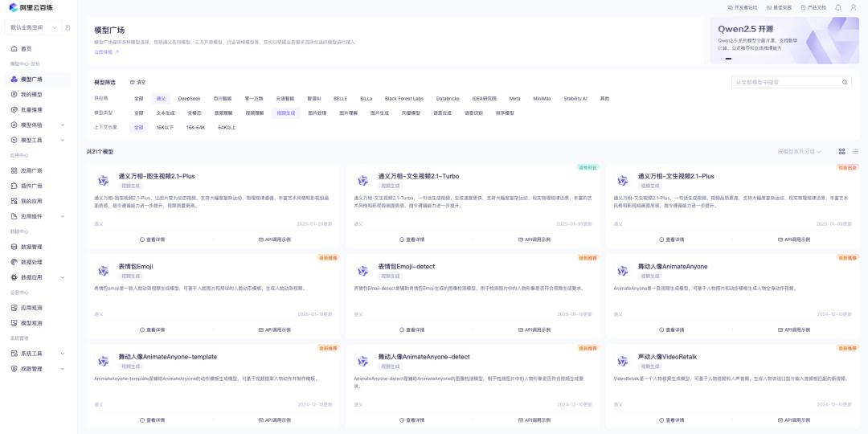Image resolution: width=868 pixels, height=434 pixels.
Task: Click the active banner carousel indicator bar
Action: (728, 59)
